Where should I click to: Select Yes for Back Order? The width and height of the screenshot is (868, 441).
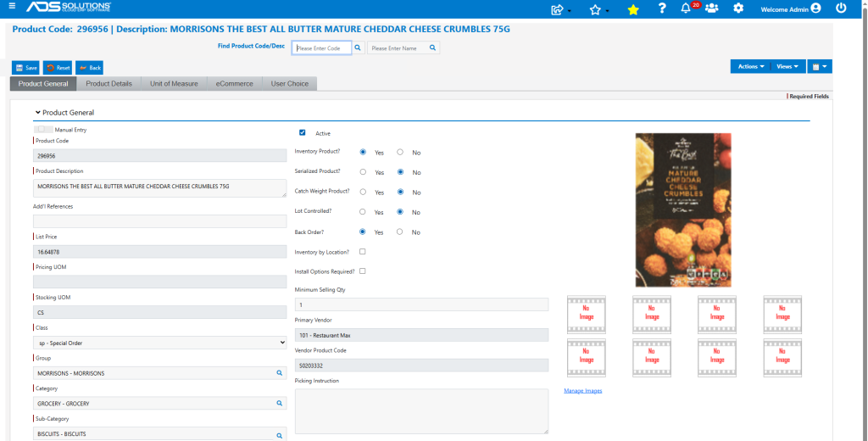(363, 232)
